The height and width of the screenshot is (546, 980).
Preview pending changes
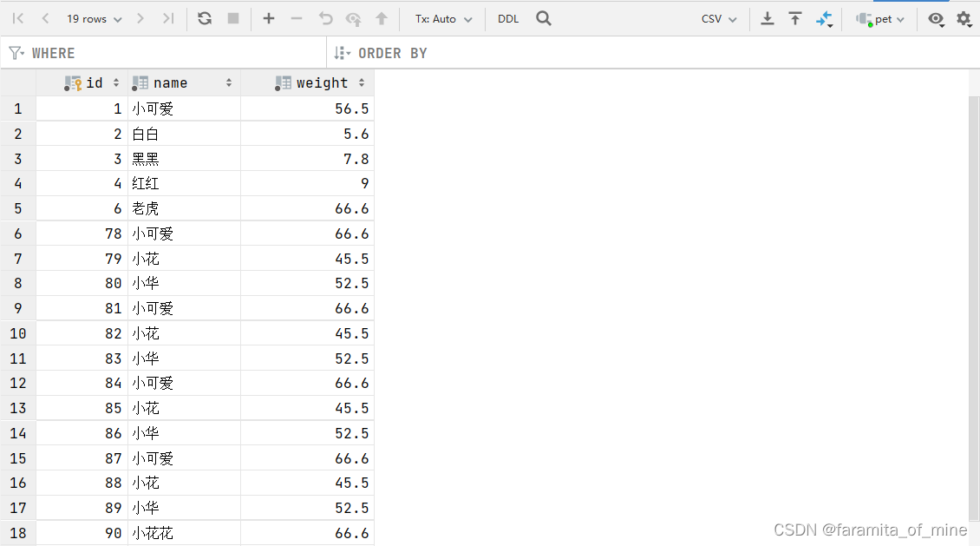(x=353, y=19)
